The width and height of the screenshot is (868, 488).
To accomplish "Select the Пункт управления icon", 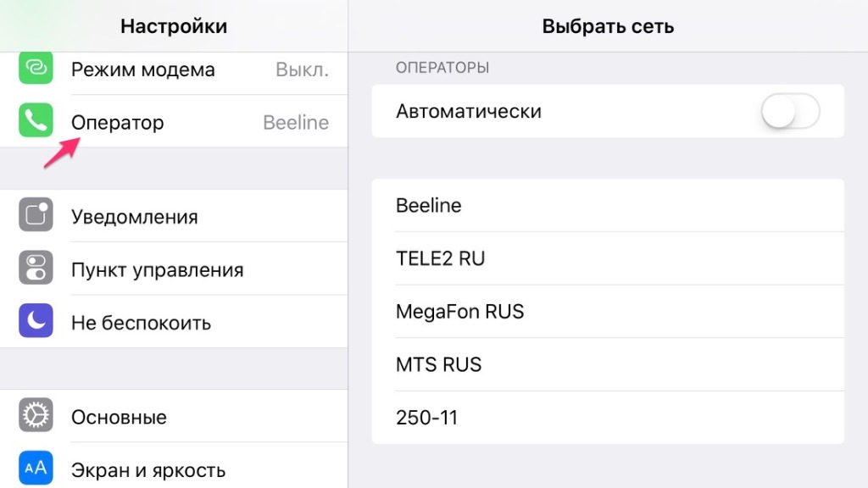I will pos(35,269).
